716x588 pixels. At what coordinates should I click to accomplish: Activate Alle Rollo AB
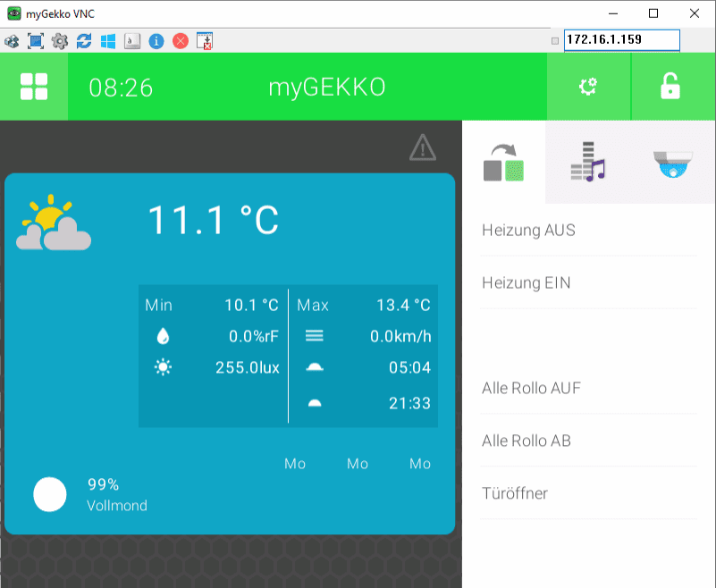click(588, 441)
